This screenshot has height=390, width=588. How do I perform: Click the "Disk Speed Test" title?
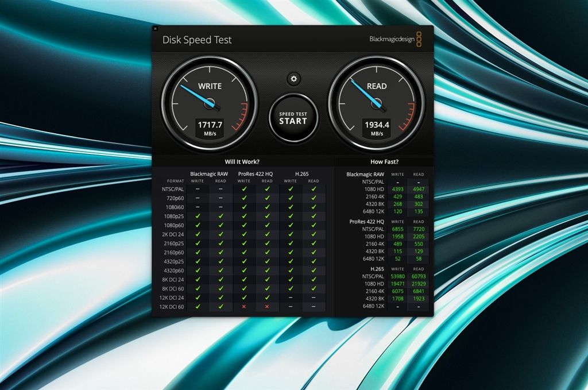click(x=197, y=40)
